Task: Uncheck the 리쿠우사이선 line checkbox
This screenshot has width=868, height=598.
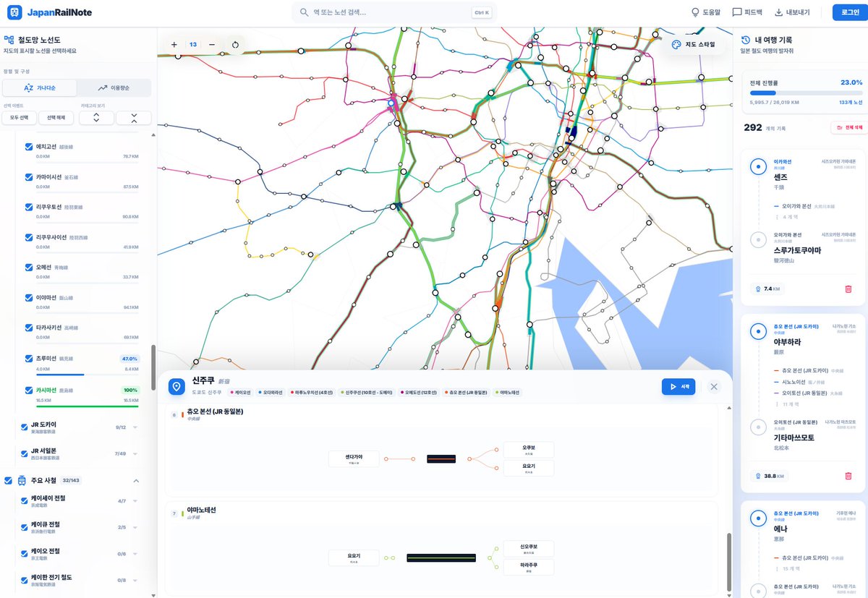Action: click(x=28, y=237)
